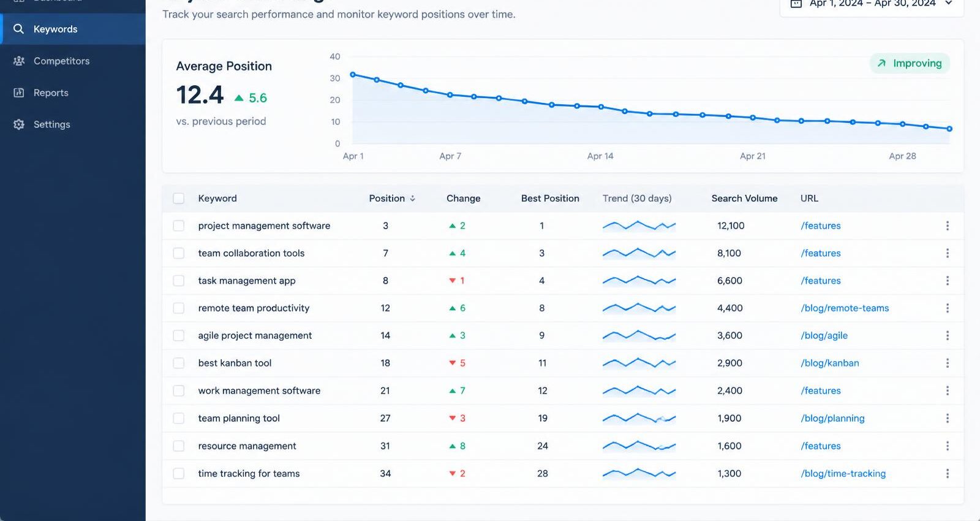The height and width of the screenshot is (521, 980).
Task: Click the Competitors people icon
Action: [x=19, y=61]
